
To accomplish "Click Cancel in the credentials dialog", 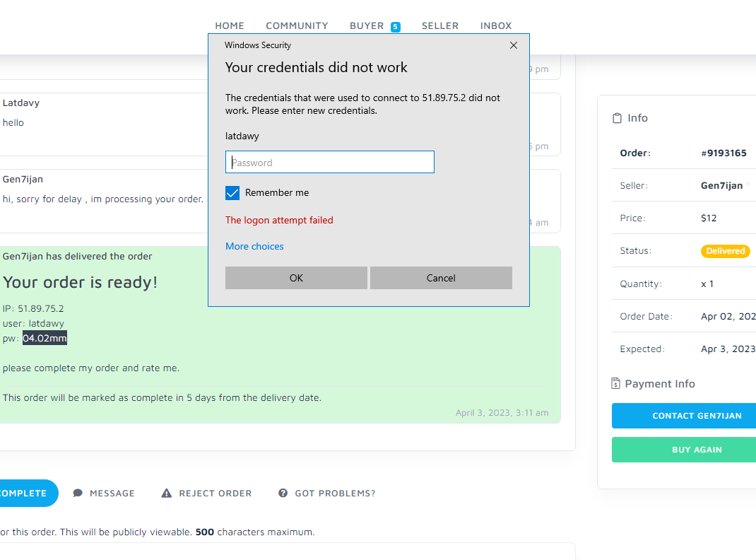I will (441, 278).
